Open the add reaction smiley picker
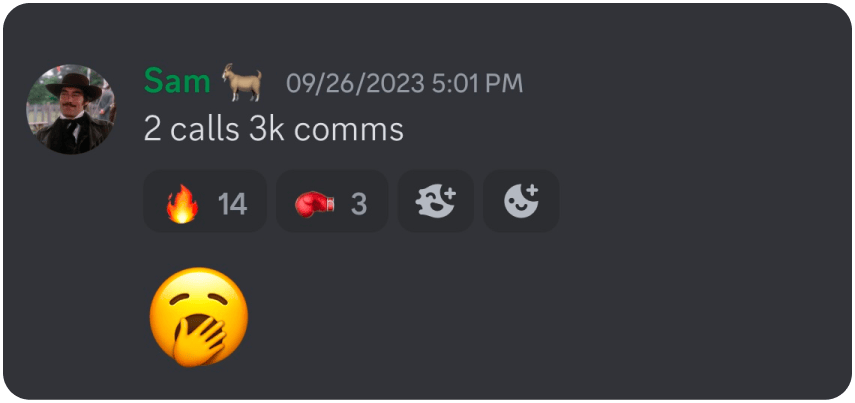The image size is (855, 403). point(521,201)
